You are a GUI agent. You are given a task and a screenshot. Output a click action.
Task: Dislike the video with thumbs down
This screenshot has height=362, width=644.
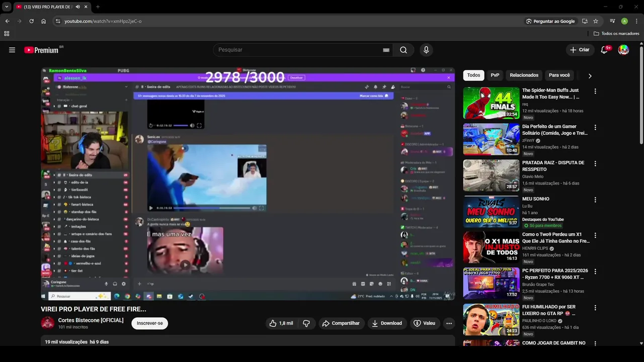306,323
